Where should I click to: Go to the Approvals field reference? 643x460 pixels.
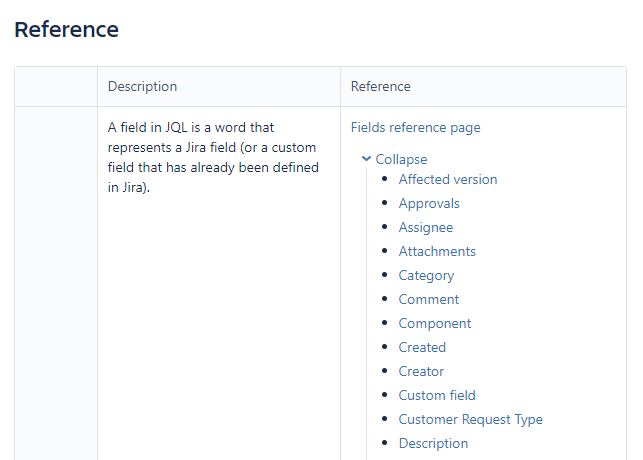point(429,203)
